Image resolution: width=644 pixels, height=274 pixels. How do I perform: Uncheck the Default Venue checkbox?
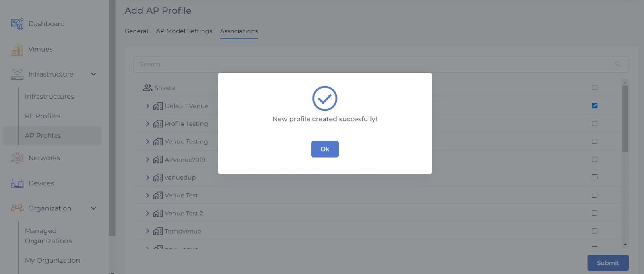click(x=594, y=106)
